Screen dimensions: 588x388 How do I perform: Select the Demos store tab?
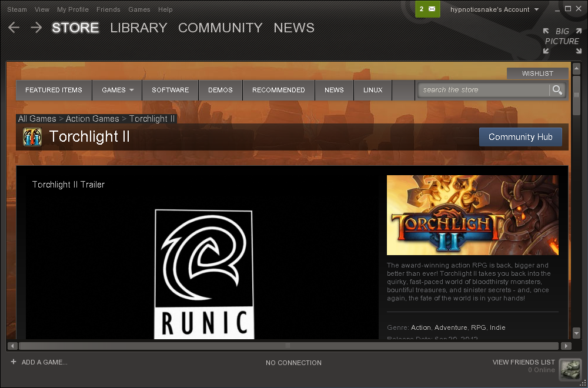[x=220, y=90]
